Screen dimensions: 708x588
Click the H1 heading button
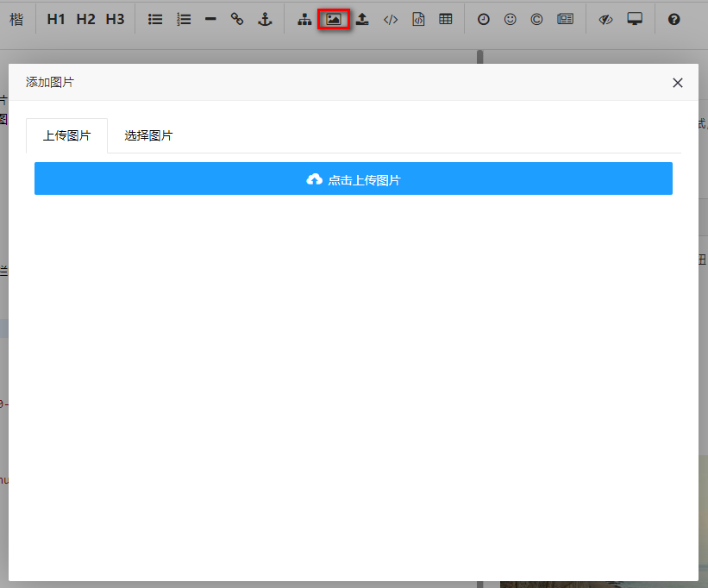pyautogui.click(x=56, y=19)
